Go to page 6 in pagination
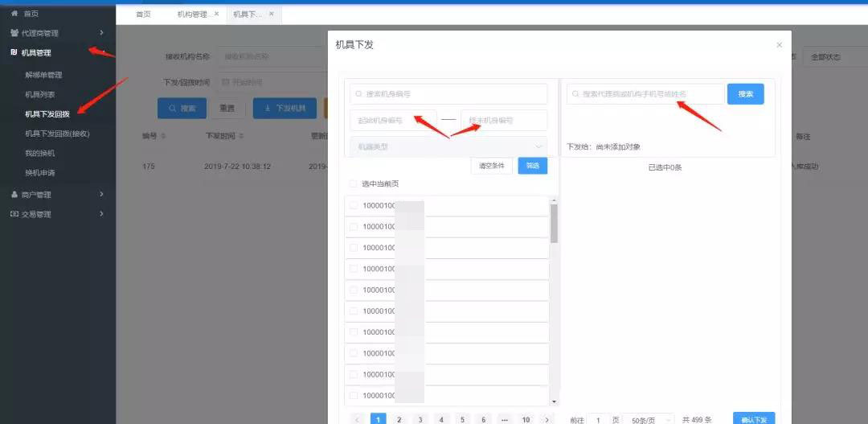This screenshot has height=424, width=868. [x=483, y=419]
